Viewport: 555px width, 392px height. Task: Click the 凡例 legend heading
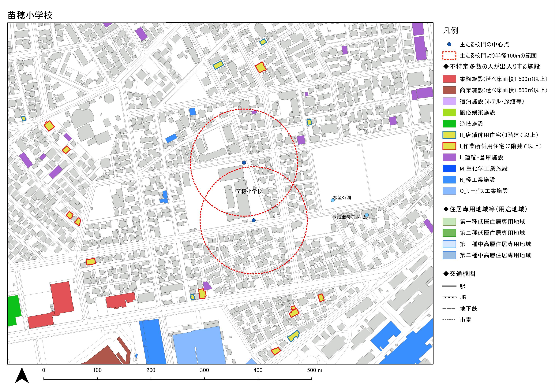coord(450,31)
